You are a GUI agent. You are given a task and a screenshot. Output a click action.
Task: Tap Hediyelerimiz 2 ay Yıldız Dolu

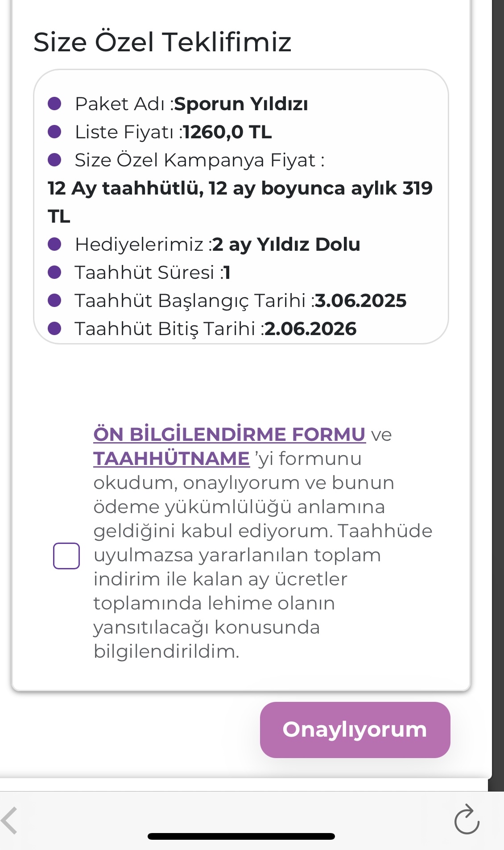pyautogui.click(x=217, y=245)
